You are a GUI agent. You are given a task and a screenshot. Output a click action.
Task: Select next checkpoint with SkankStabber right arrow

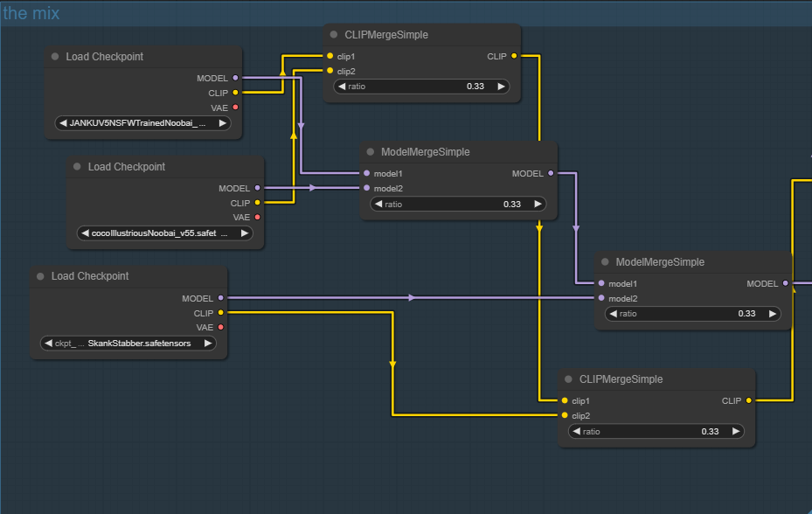click(x=208, y=344)
